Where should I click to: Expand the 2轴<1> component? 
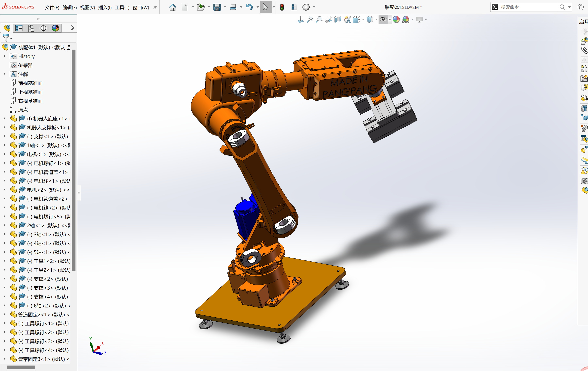tap(4, 225)
